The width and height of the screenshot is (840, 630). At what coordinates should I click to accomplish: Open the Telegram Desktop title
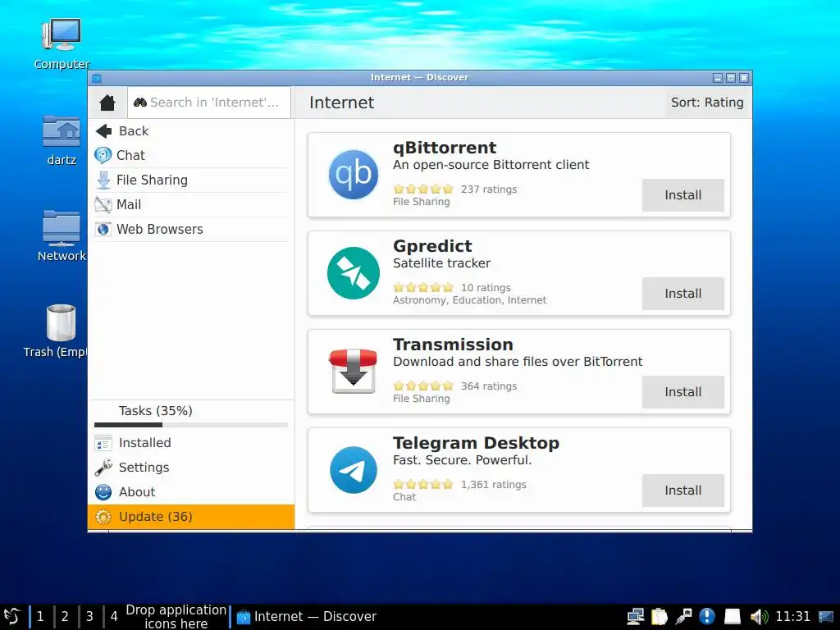(x=477, y=443)
